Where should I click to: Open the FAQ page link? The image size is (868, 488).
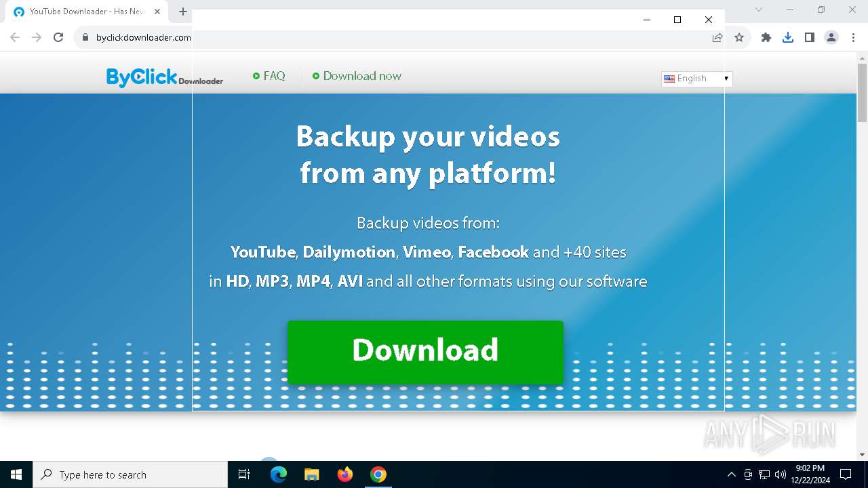pyautogui.click(x=269, y=76)
